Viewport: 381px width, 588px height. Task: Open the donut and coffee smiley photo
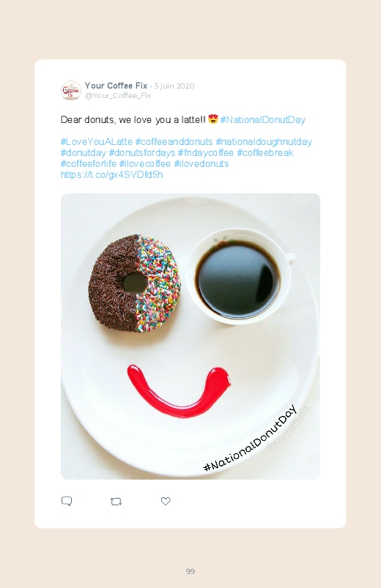[x=190, y=336]
